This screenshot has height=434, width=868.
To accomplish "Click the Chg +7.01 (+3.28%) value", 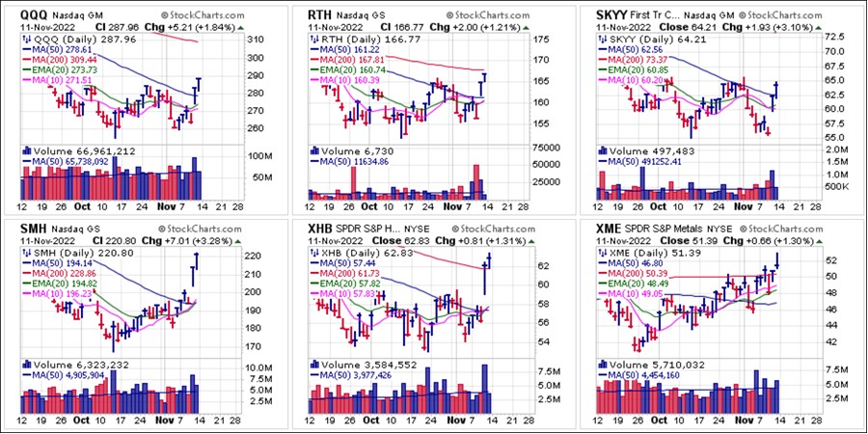I will tap(189, 240).
